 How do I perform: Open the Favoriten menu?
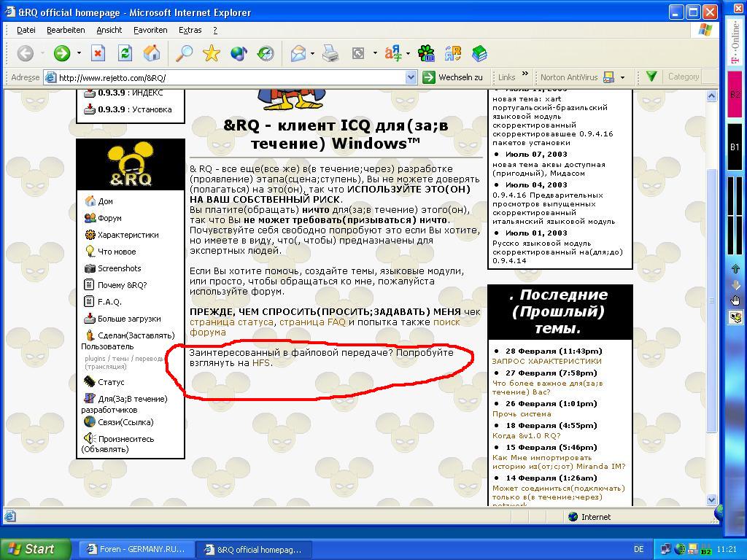click(x=150, y=30)
